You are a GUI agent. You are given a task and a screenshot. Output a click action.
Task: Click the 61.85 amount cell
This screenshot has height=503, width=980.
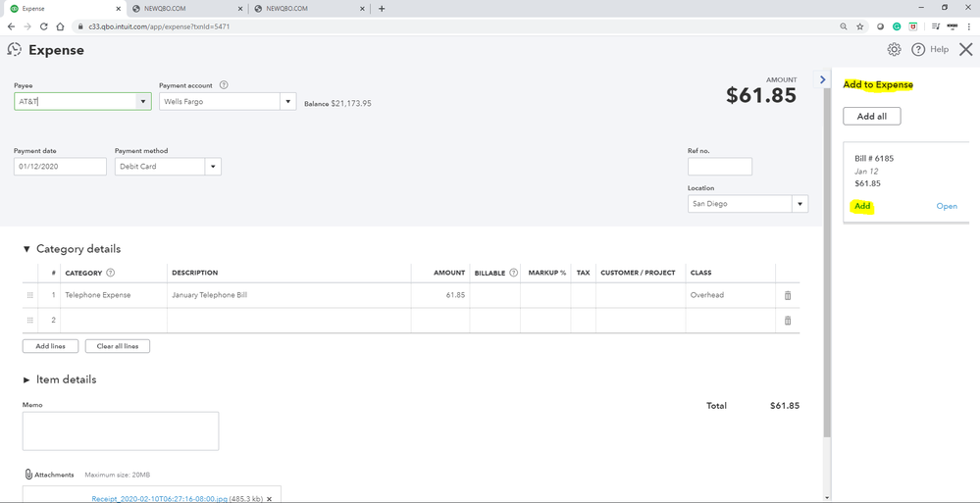pos(440,295)
